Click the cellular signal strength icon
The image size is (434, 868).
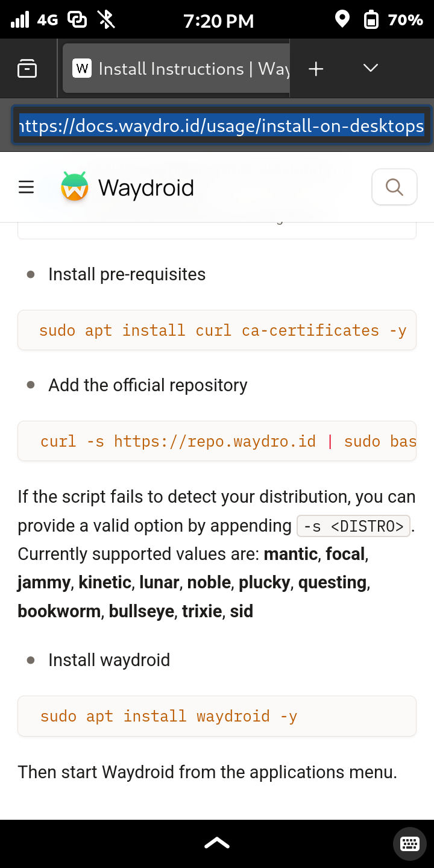[x=20, y=20]
